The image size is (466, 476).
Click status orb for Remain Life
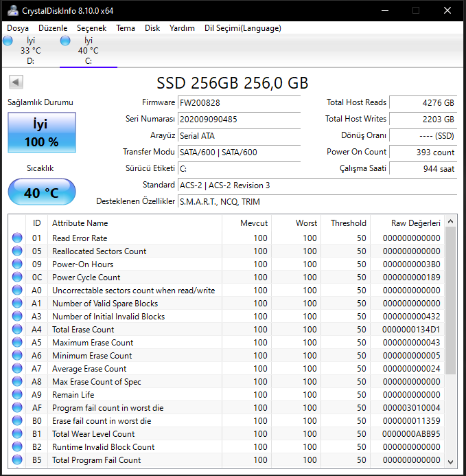coord(17,394)
